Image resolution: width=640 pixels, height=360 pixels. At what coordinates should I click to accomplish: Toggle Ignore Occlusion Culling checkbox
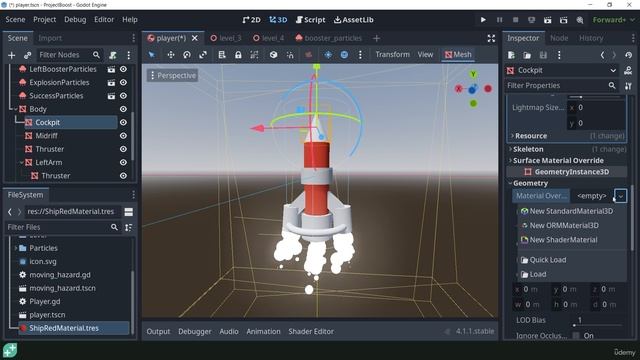576,336
